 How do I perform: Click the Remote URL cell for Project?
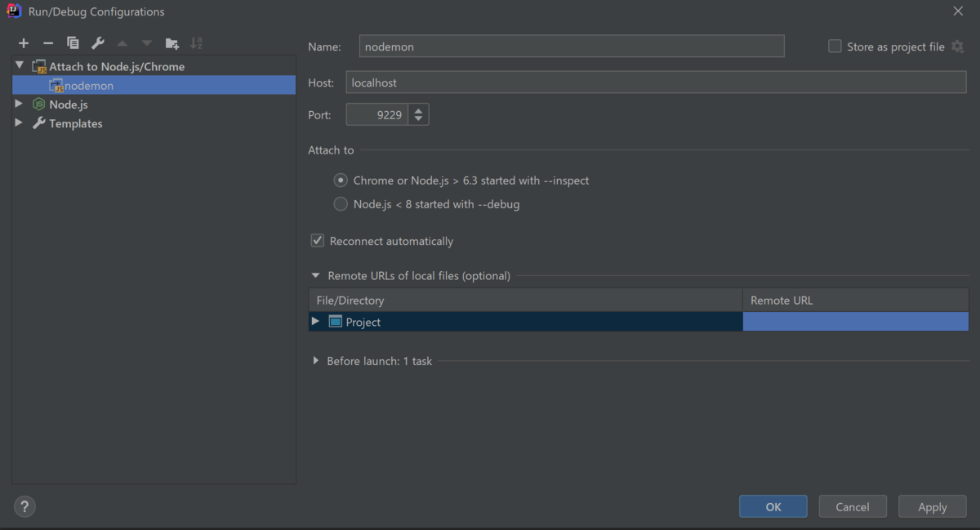point(856,322)
